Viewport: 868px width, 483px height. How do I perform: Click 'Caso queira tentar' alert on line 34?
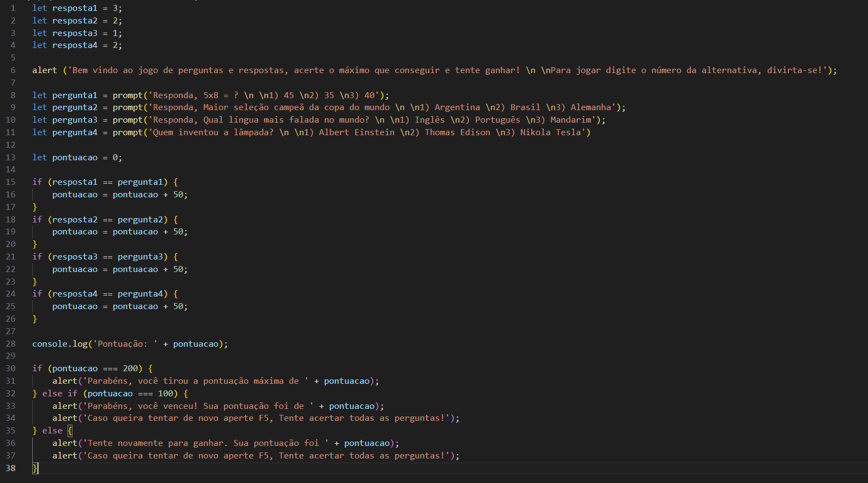point(256,418)
